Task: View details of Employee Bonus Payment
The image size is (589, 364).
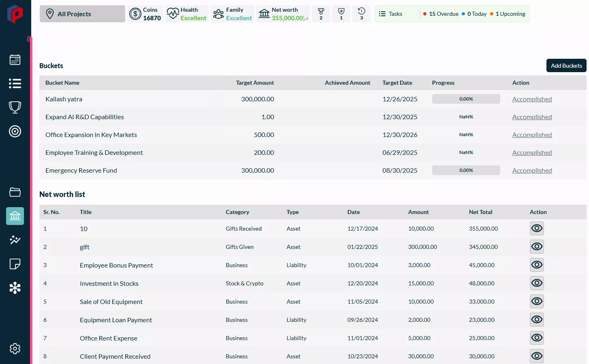Action: click(x=537, y=265)
